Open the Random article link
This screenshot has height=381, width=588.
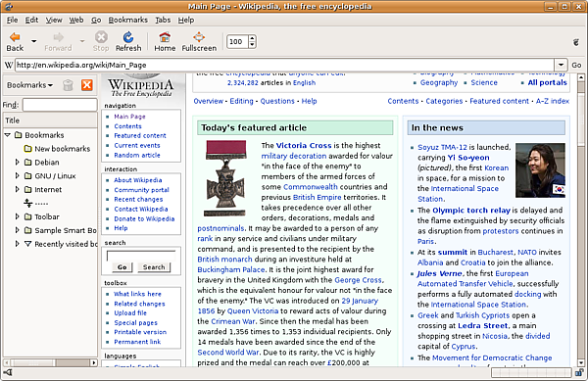coord(137,155)
